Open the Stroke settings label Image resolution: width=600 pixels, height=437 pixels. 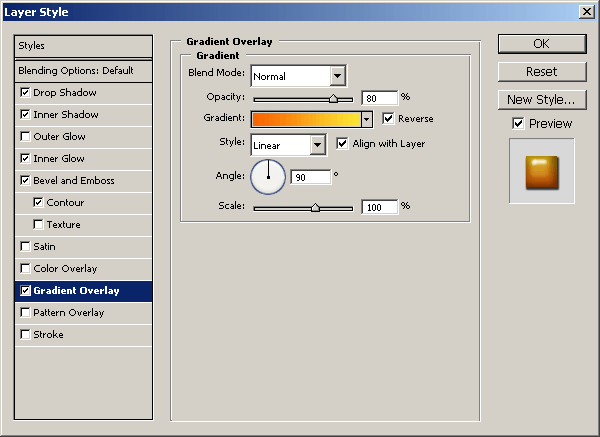pyautogui.click(x=48, y=335)
